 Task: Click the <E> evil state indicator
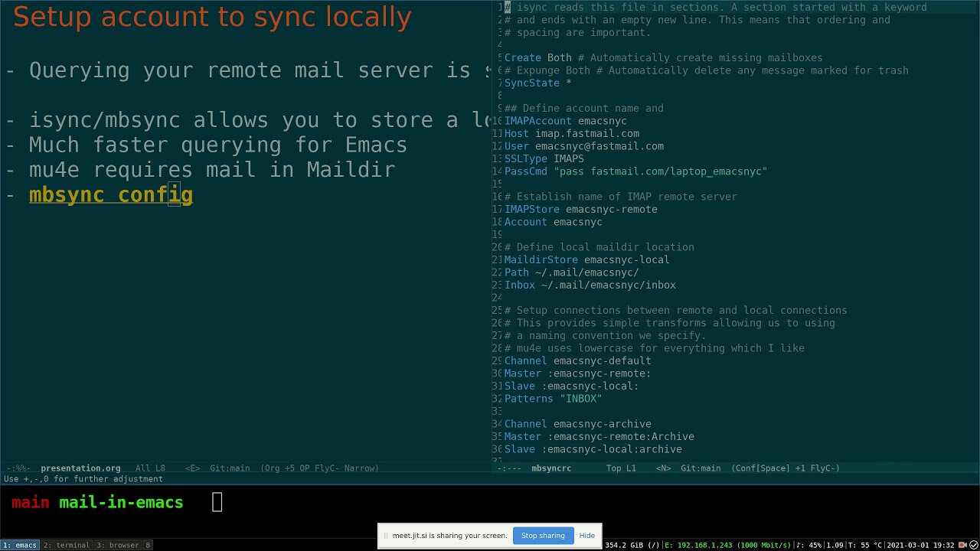pos(192,468)
